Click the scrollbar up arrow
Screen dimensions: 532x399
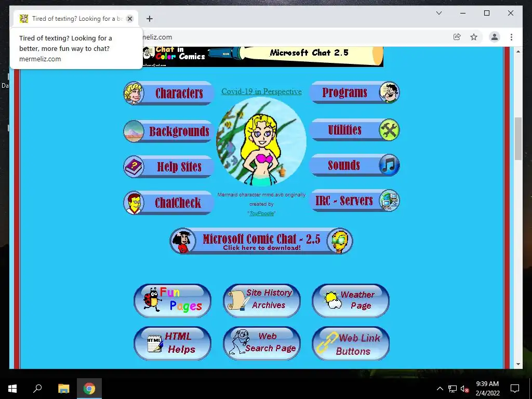point(518,51)
